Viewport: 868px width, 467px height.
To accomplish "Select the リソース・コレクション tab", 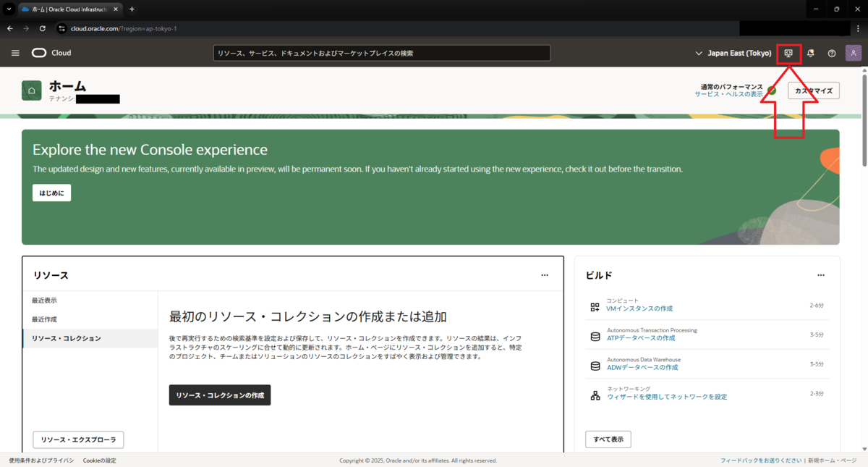I will click(90, 338).
